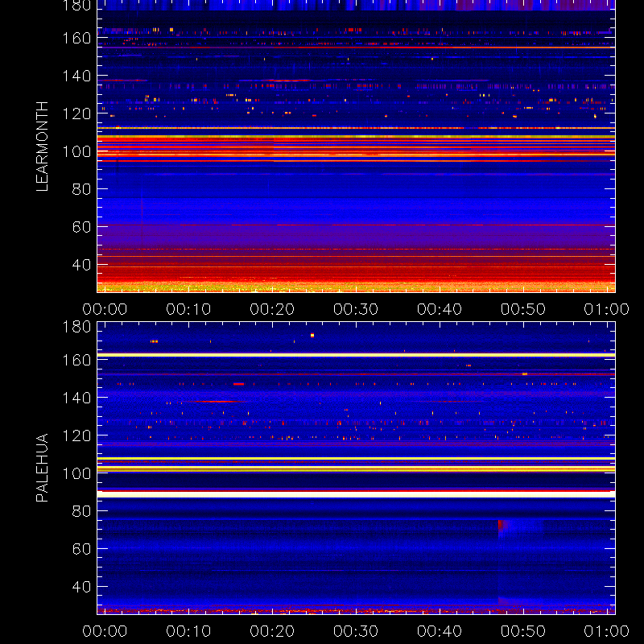This screenshot has height=644, width=644.
Task: Click the PALEHUA axis label
Action: [42, 468]
